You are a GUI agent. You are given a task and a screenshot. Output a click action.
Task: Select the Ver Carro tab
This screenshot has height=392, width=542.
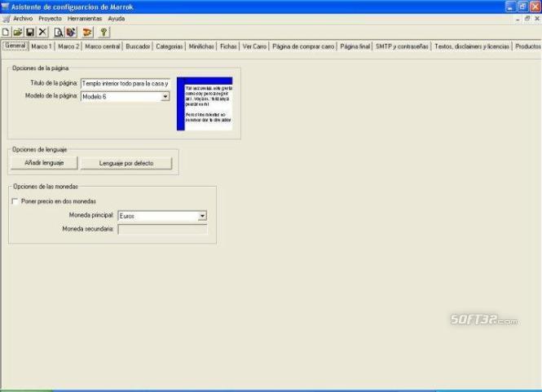[x=254, y=46]
